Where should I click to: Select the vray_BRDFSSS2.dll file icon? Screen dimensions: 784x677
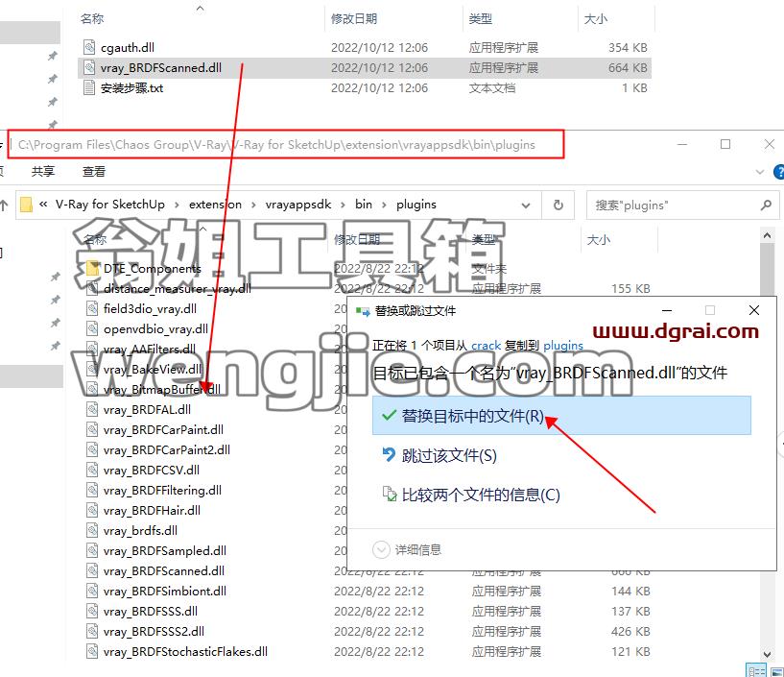[x=92, y=632]
